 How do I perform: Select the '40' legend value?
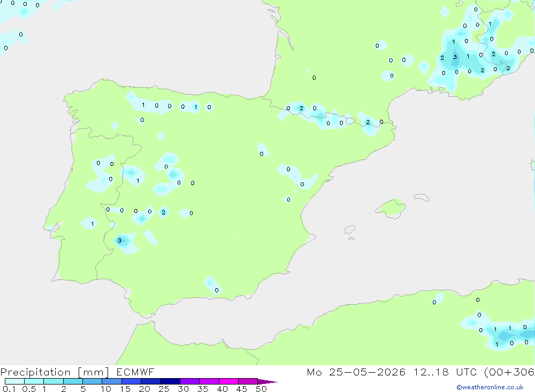222,389
